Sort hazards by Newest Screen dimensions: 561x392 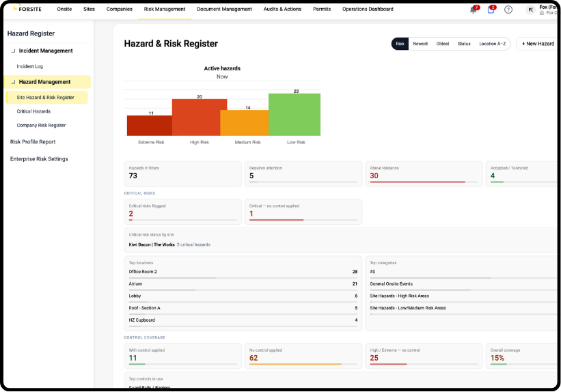420,44
